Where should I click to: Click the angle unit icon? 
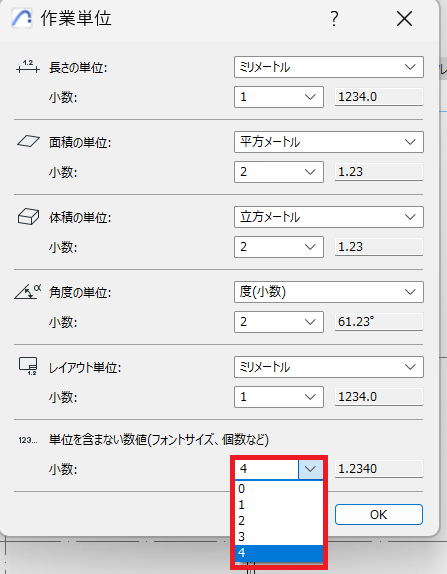click(x=28, y=292)
